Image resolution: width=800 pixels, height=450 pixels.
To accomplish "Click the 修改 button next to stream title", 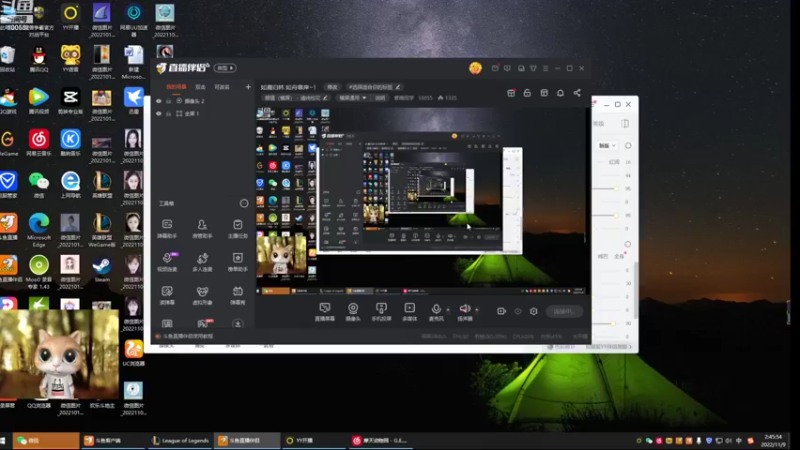I will coord(332,87).
